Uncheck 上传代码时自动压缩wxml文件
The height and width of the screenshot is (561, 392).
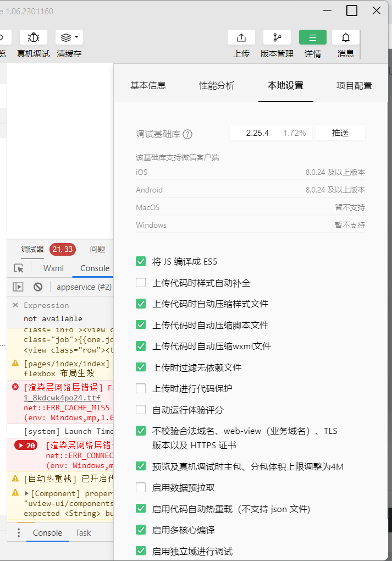click(141, 346)
